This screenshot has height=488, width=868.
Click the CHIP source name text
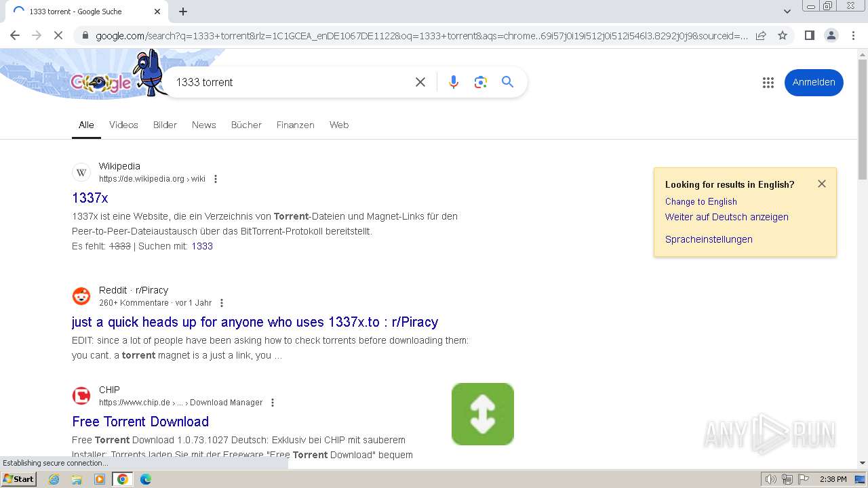(109, 390)
